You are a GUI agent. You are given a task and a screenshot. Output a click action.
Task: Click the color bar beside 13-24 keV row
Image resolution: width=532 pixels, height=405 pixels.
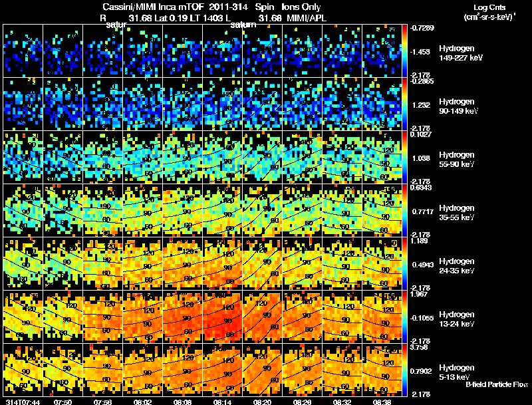point(404,317)
